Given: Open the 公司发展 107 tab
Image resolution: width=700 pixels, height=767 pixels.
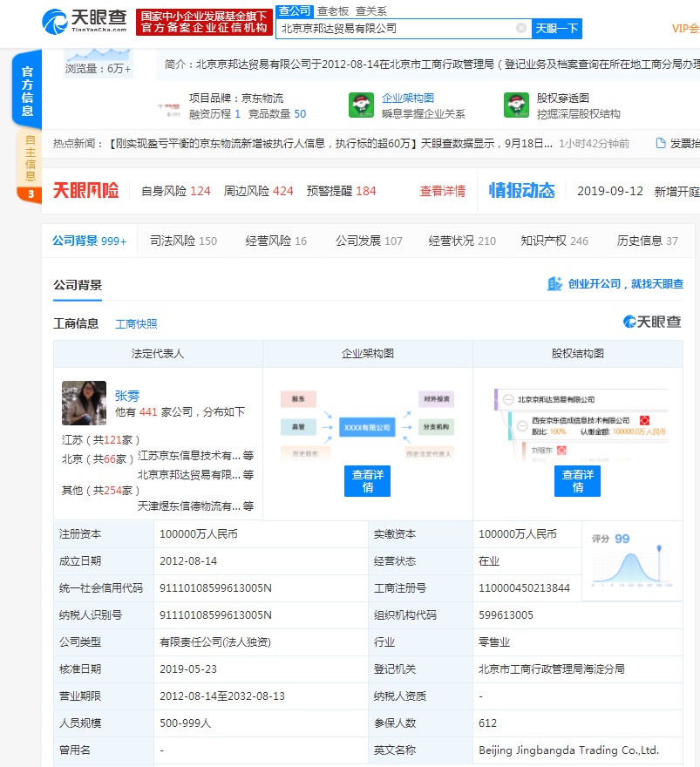Looking at the screenshot, I should click(369, 241).
